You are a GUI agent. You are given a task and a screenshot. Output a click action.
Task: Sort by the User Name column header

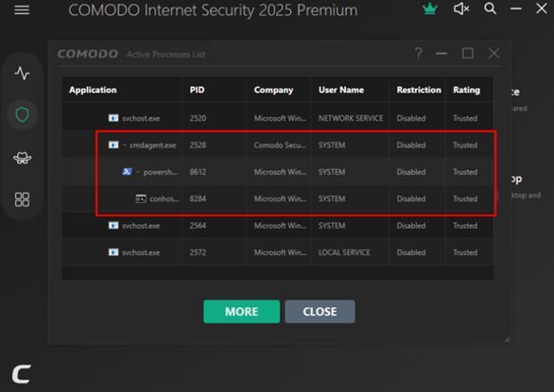(x=341, y=90)
